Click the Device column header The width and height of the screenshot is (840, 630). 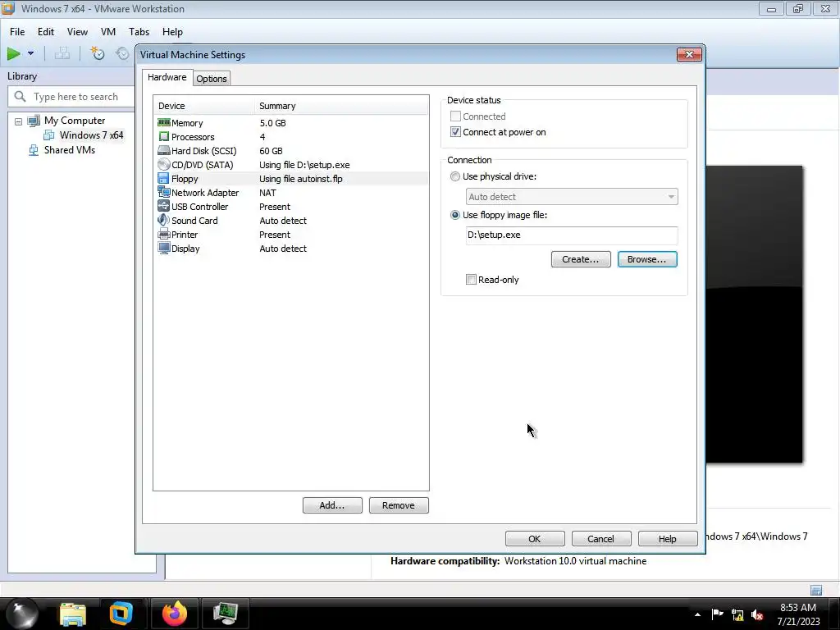(x=203, y=106)
